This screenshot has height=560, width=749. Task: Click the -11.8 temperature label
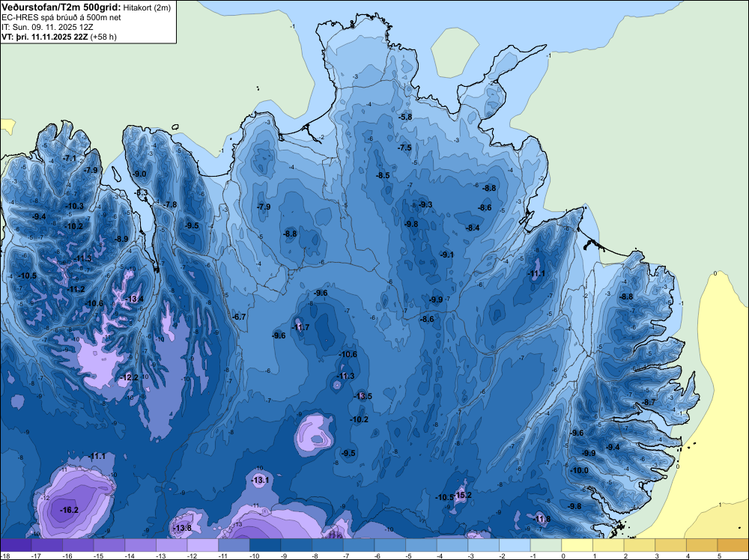tap(542, 519)
